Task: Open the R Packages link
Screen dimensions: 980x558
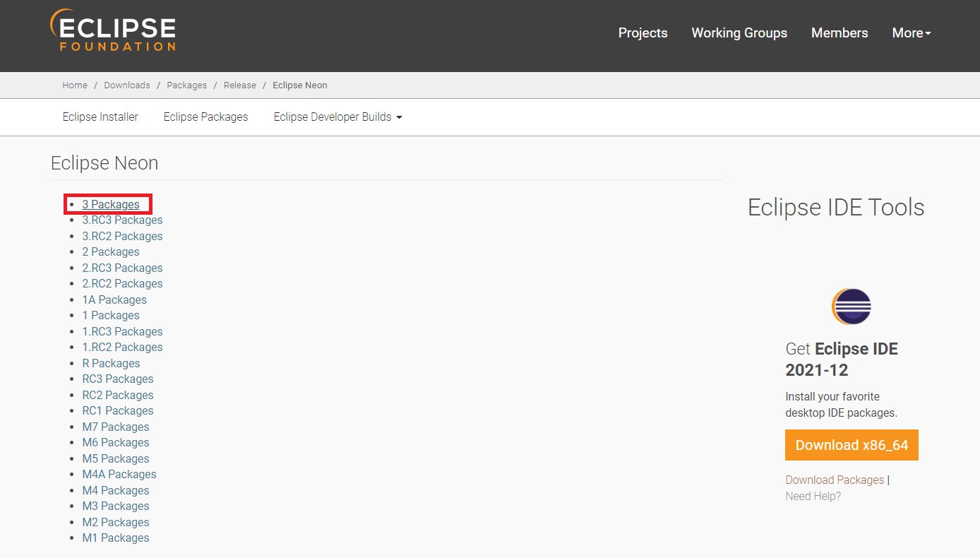Action: click(x=111, y=364)
